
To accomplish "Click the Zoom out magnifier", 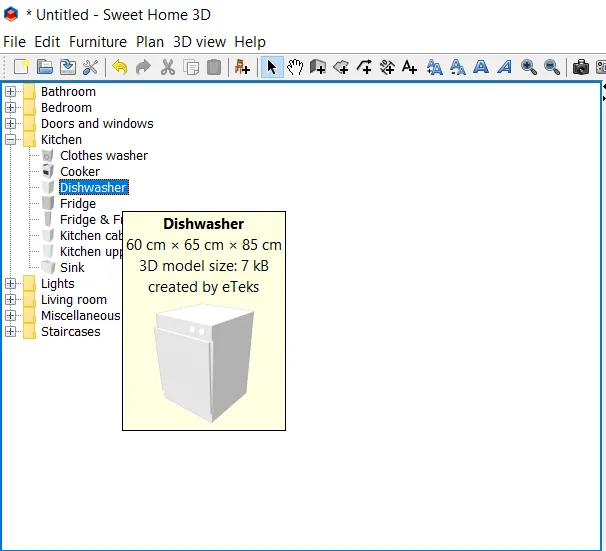I will tap(552, 67).
